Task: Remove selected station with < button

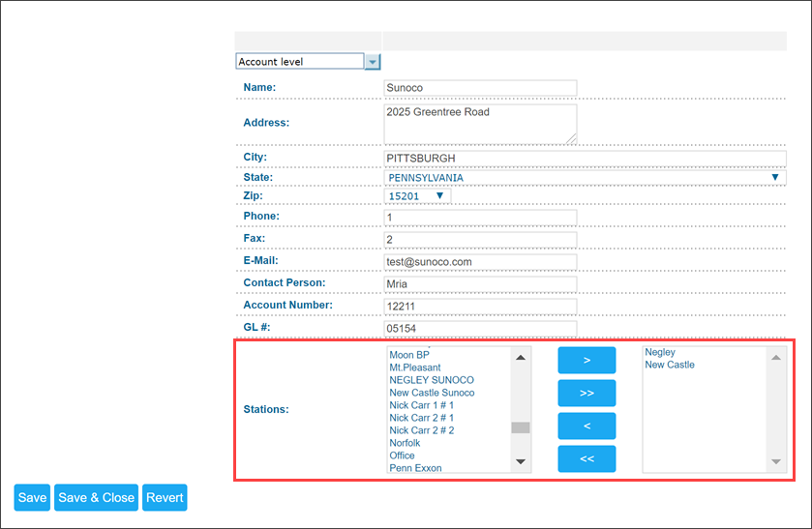Action: 586,426
